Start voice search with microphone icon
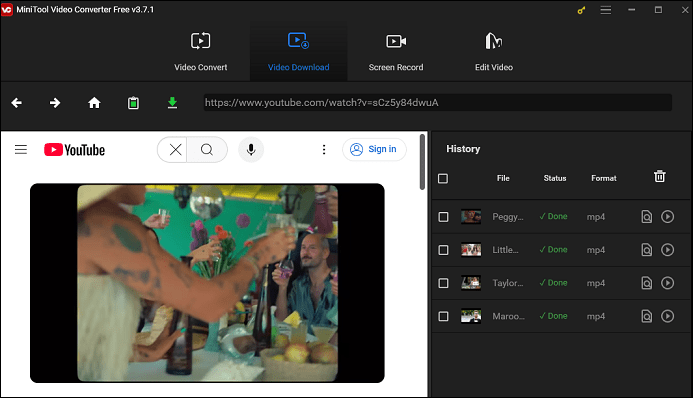The image size is (693, 398). (251, 150)
